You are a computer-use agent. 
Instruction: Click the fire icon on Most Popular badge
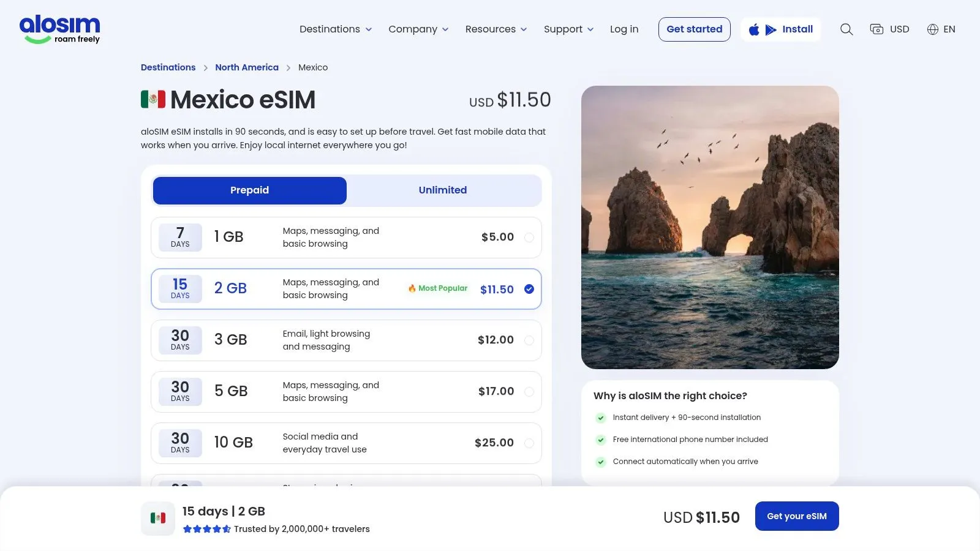(412, 288)
